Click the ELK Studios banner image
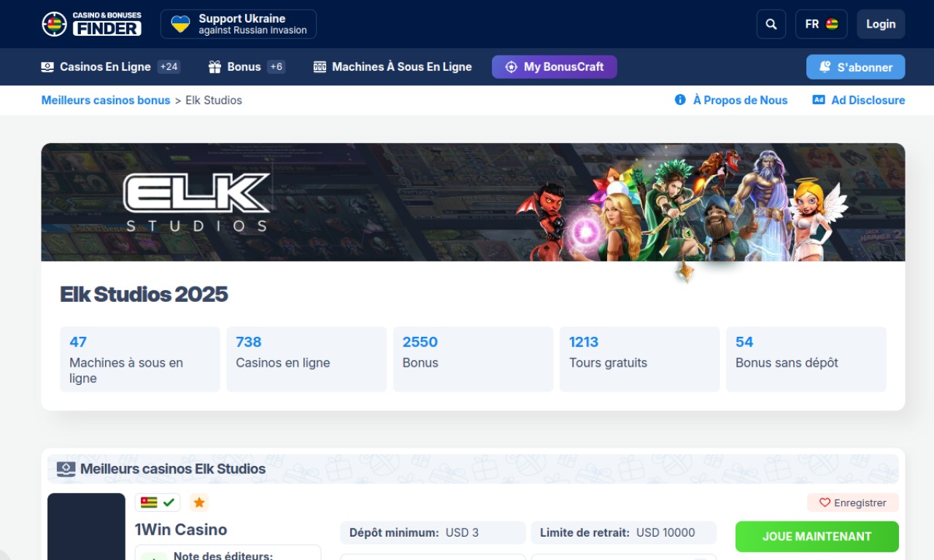The width and height of the screenshot is (934, 560). [473, 202]
